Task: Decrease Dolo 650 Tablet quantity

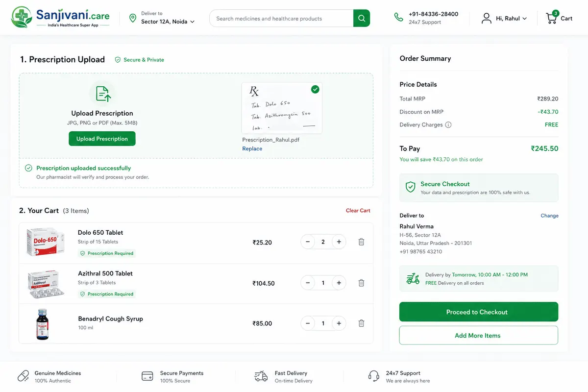Action: 308,242
